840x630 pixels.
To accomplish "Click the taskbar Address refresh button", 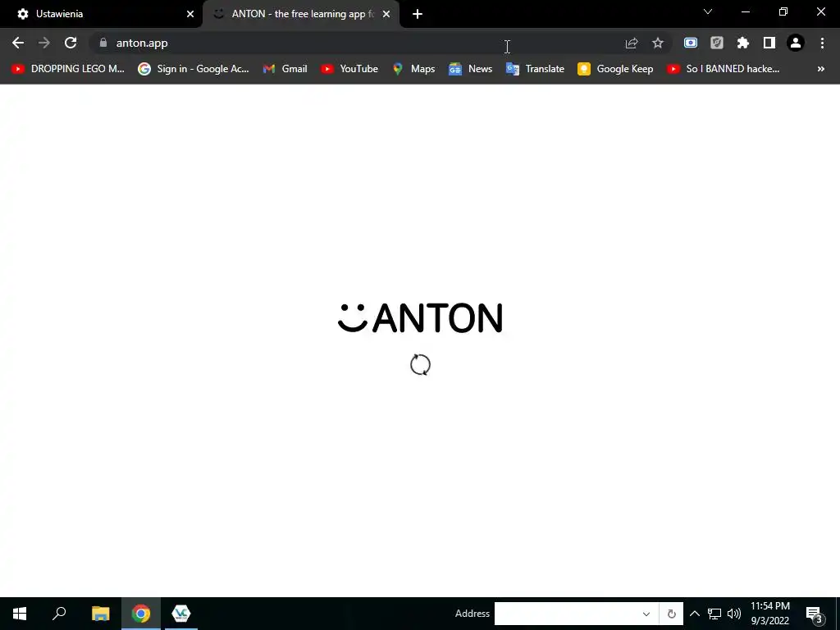I will 671,614.
